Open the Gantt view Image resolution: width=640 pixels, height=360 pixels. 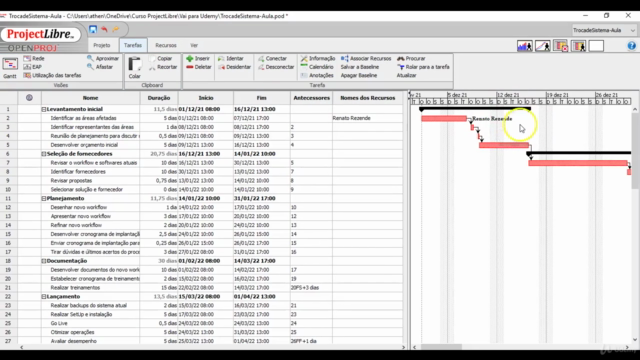coord(10,68)
